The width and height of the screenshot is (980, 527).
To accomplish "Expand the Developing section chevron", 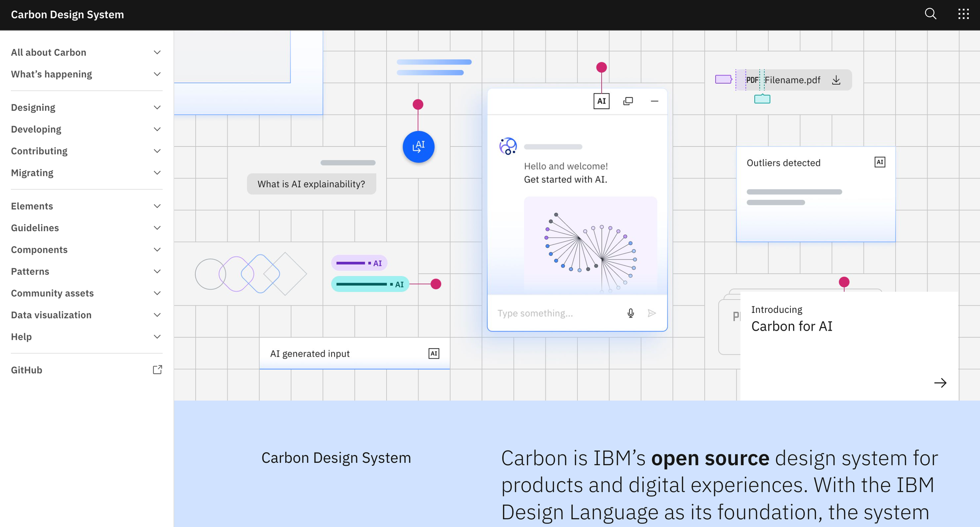I will tap(157, 129).
